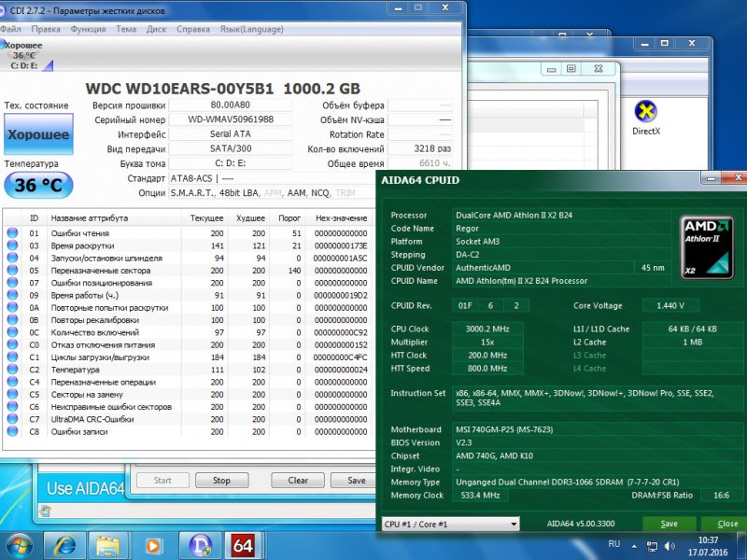The width and height of the screenshot is (747, 560).
Task: Click the blue Хорошее health status box
Action: pyautogui.click(x=38, y=134)
